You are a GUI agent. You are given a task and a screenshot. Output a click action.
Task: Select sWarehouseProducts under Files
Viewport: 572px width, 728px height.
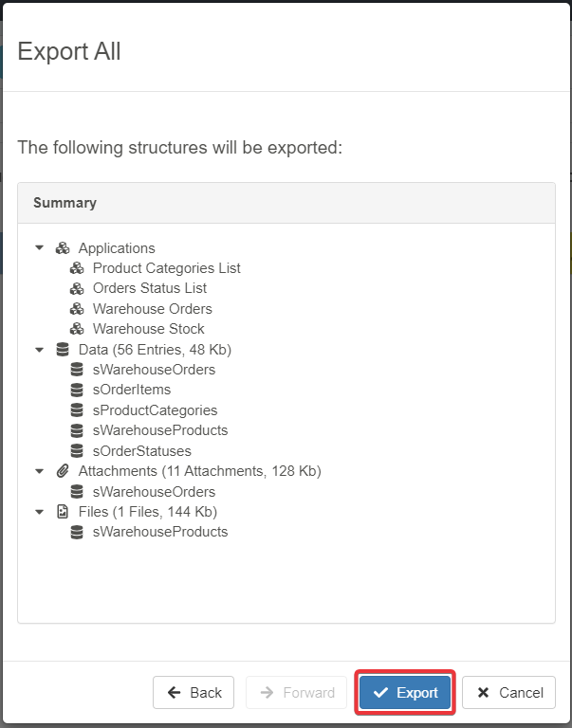click(159, 532)
